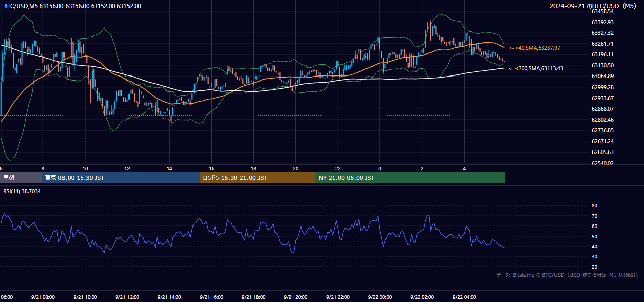Click RSI scale level 30
The width and height of the screenshot is (644, 302).
(594, 257)
